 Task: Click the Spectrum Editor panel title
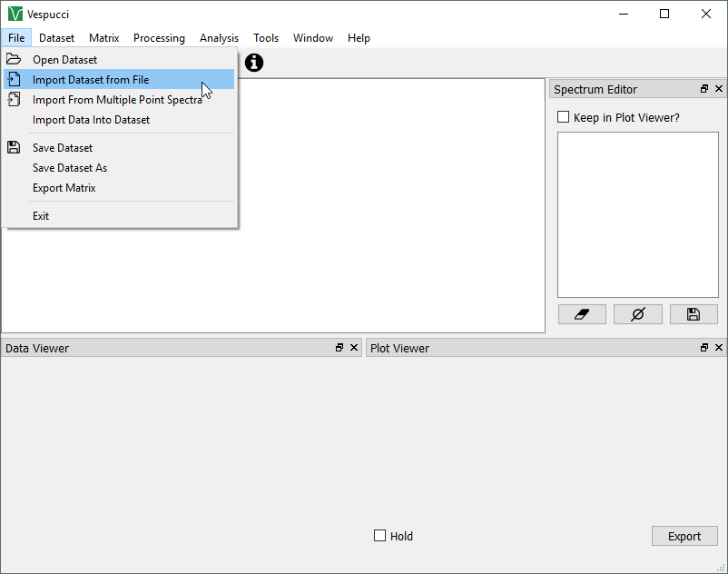(x=595, y=89)
